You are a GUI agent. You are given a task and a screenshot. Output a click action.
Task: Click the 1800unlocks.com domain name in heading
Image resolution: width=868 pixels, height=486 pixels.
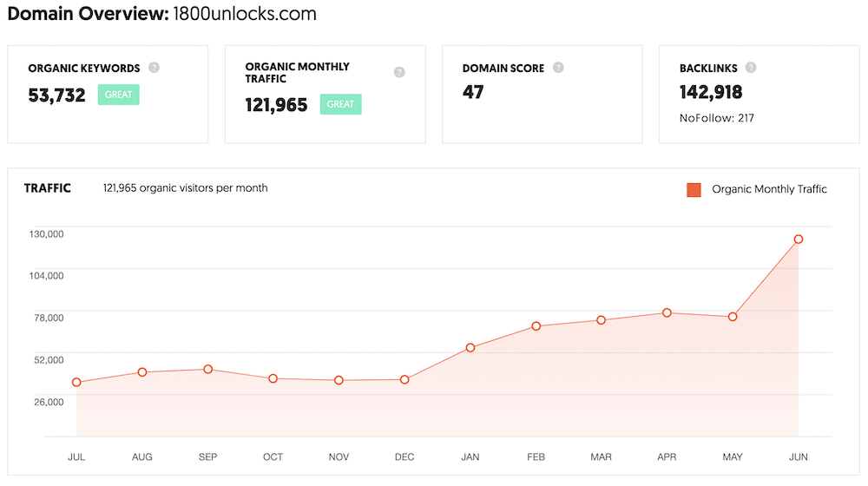[245, 13]
